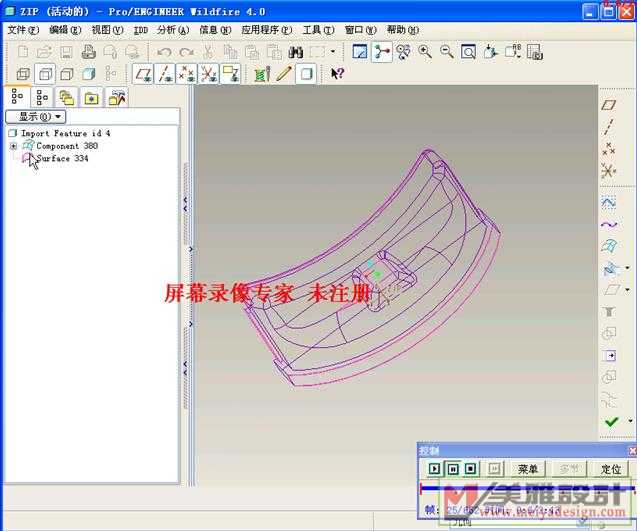Open the 显示(O) dropdown

click(36, 117)
